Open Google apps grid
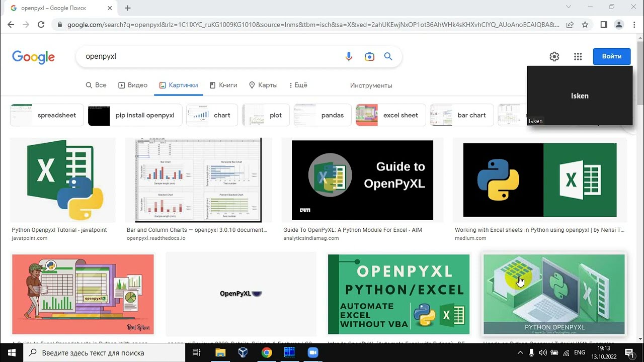This screenshot has height=362, width=644. [578, 57]
